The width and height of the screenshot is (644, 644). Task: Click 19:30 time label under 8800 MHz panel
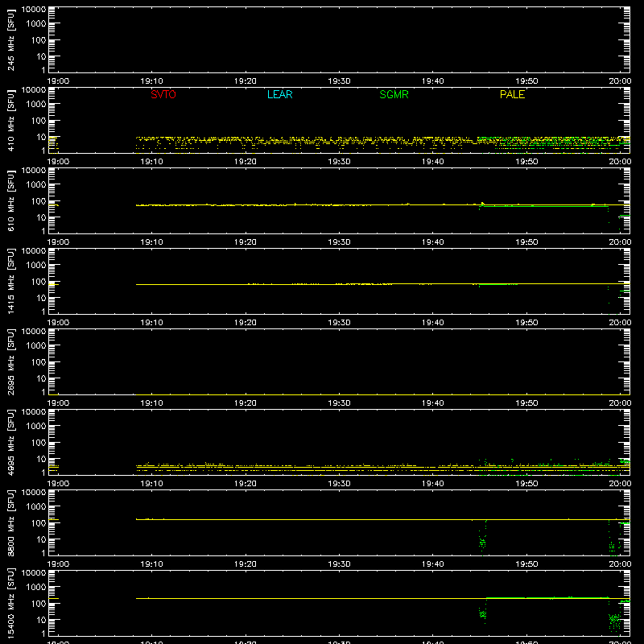click(339, 564)
